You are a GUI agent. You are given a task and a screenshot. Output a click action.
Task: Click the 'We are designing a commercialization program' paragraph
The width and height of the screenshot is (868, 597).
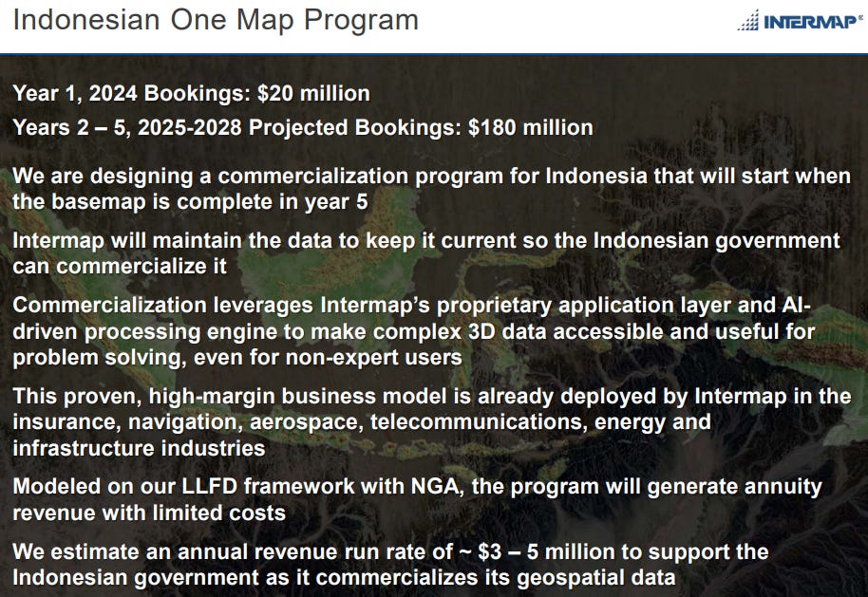(431, 189)
